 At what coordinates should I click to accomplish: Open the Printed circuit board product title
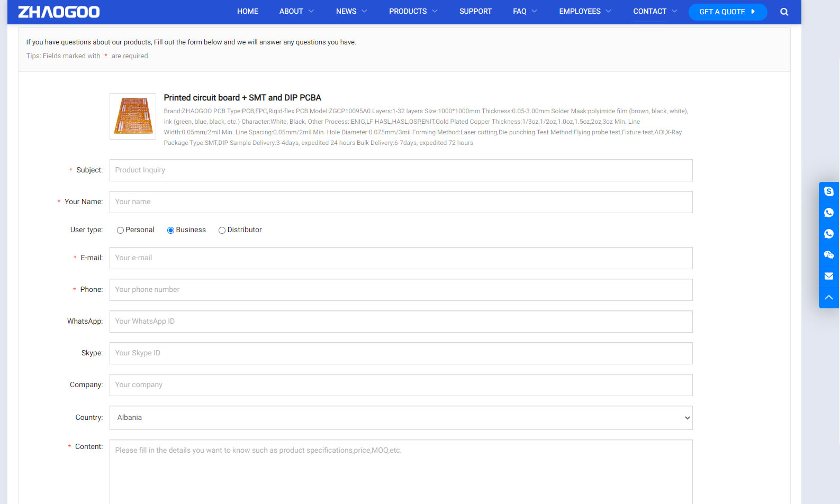tap(242, 98)
